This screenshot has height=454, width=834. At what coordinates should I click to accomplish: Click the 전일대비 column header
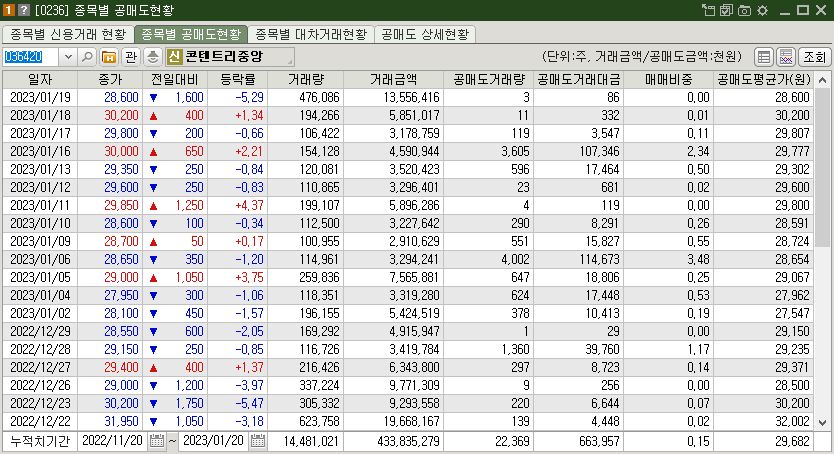175,80
